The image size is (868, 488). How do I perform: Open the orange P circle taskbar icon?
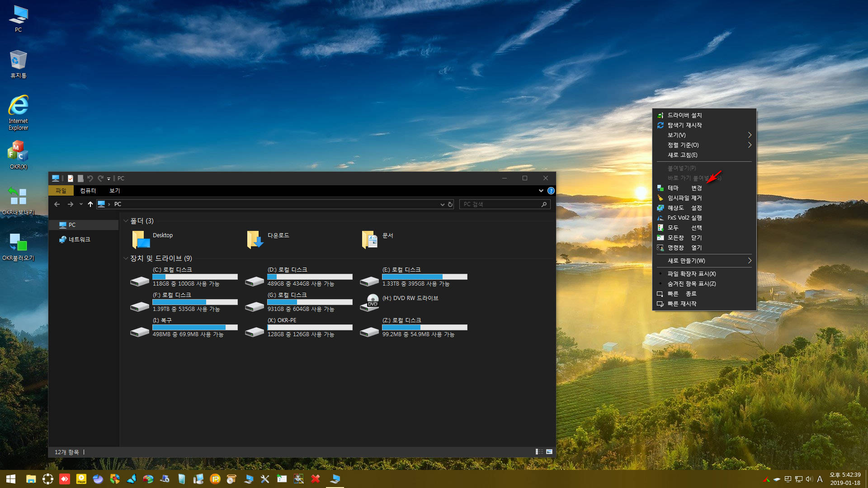click(215, 479)
